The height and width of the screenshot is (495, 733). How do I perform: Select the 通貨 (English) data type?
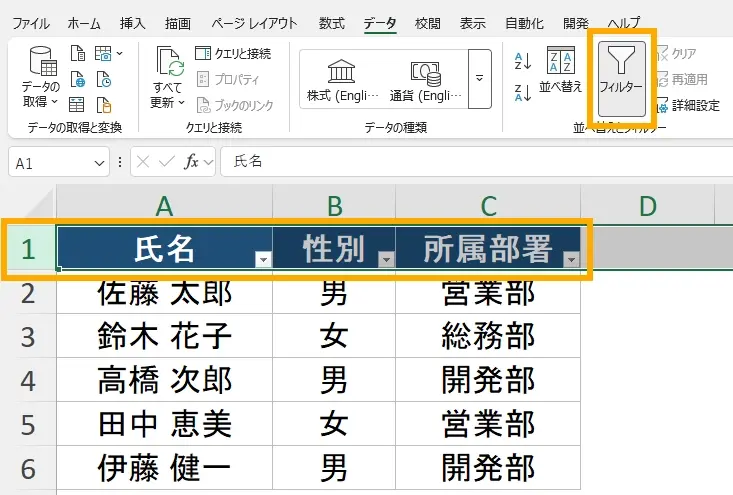(425, 79)
